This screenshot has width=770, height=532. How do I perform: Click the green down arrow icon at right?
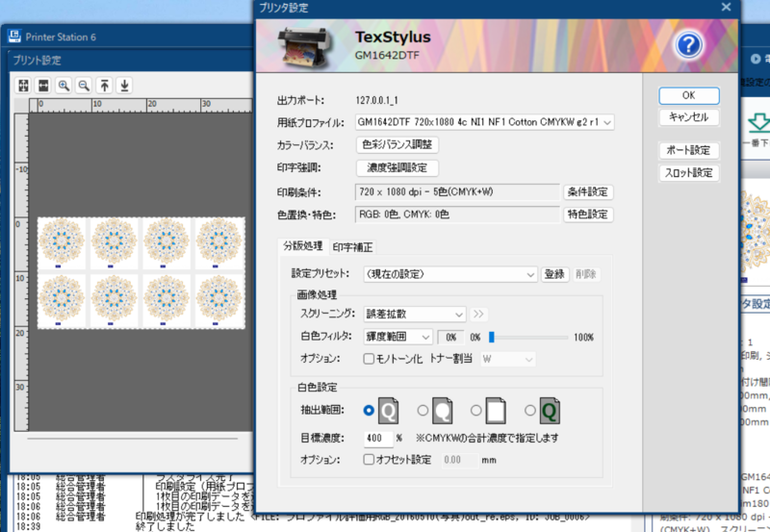click(x=759, y=123)
